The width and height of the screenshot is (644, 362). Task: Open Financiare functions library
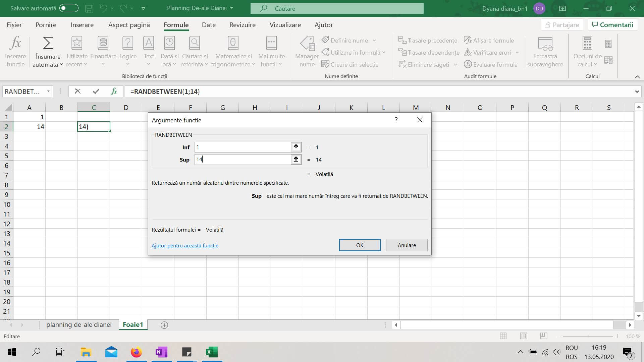coord(103,51)
